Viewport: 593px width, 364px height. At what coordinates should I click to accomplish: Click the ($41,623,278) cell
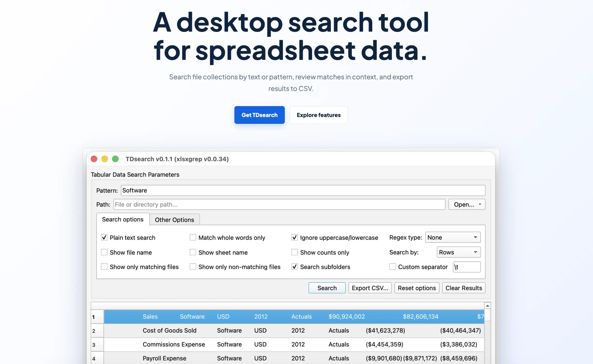point(385,330)
